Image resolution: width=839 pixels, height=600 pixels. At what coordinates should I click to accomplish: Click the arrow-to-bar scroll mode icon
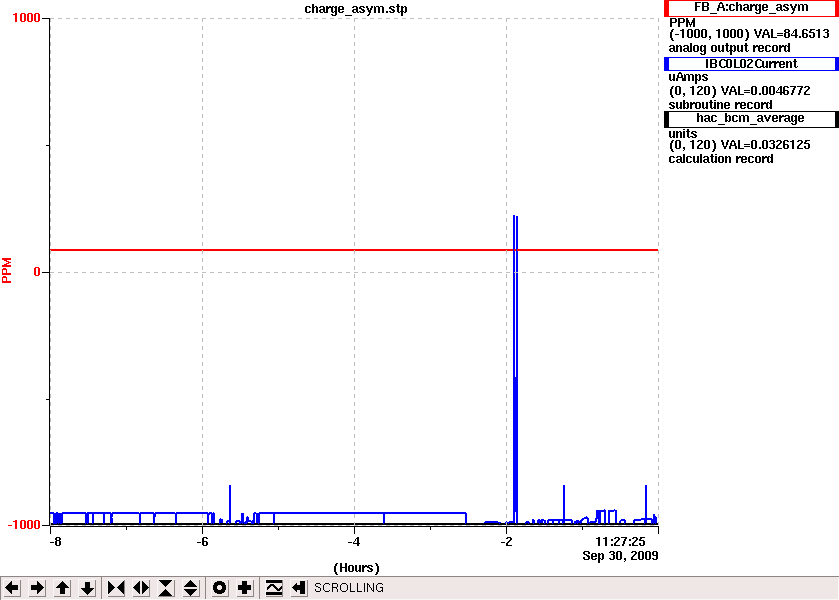(x=299, y=588)
